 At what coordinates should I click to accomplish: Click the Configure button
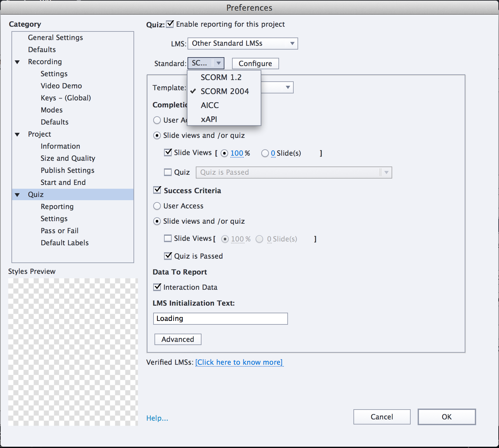point(255,64)
